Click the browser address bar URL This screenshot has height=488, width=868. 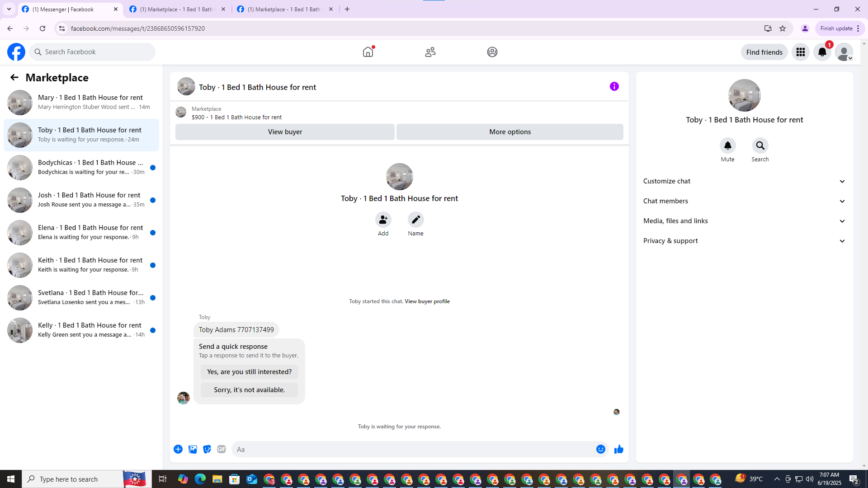point(138,28)
